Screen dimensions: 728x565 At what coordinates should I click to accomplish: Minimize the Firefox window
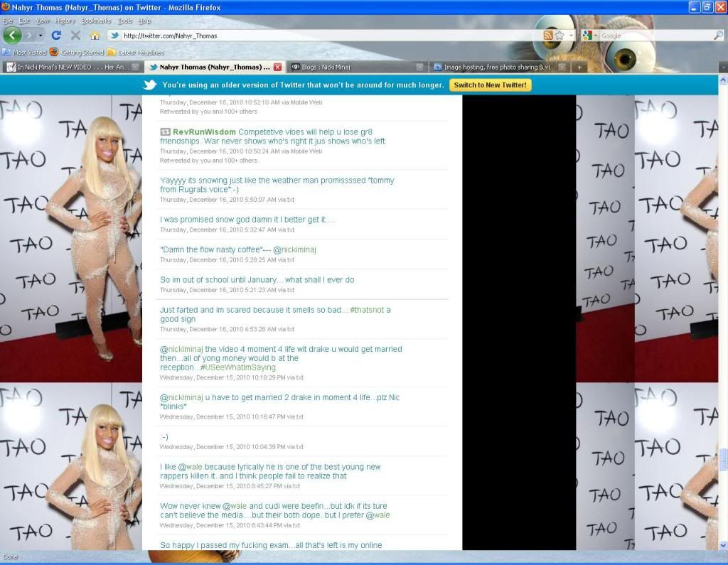[694, 7]
